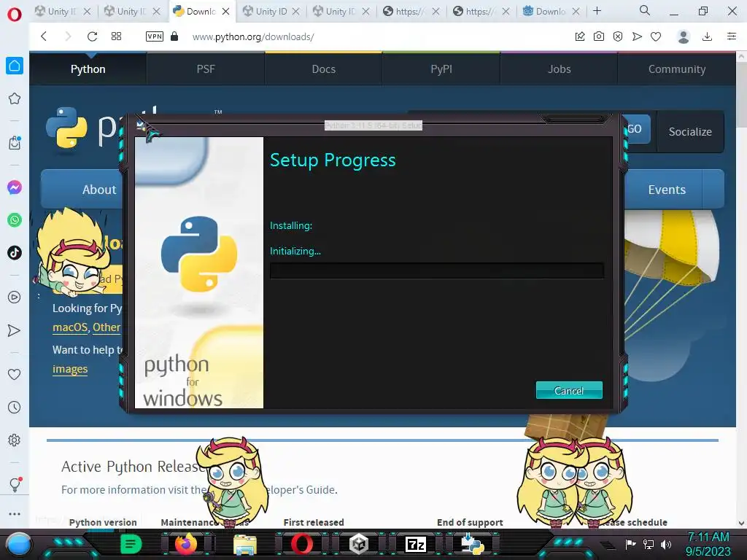The width and height of the screenshot is (747, 560).
Task: Open WhatsApp in the sidebar
Action: point(15,220)
